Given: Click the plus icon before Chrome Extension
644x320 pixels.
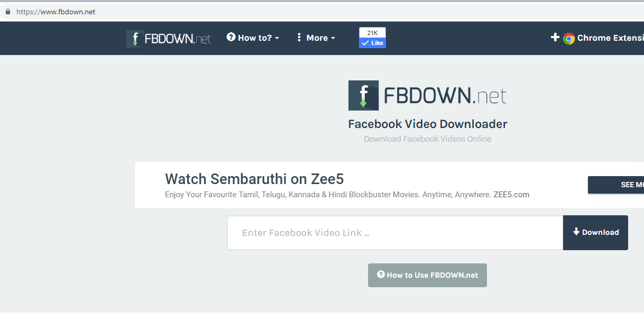Looking at the screenshot, I should tap(555, 37).
